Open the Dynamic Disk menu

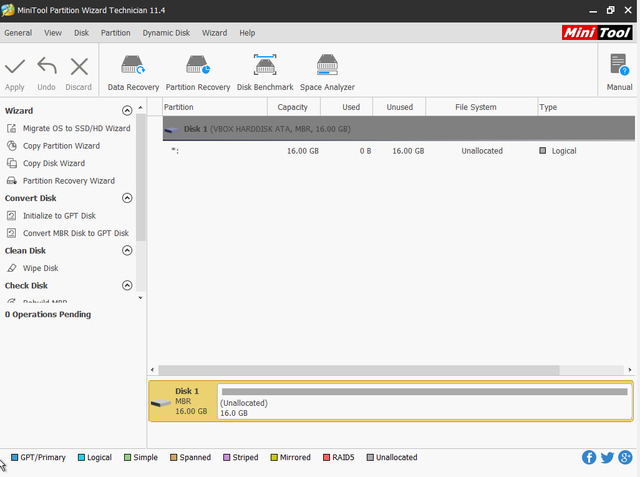click(x=166, y=33)
